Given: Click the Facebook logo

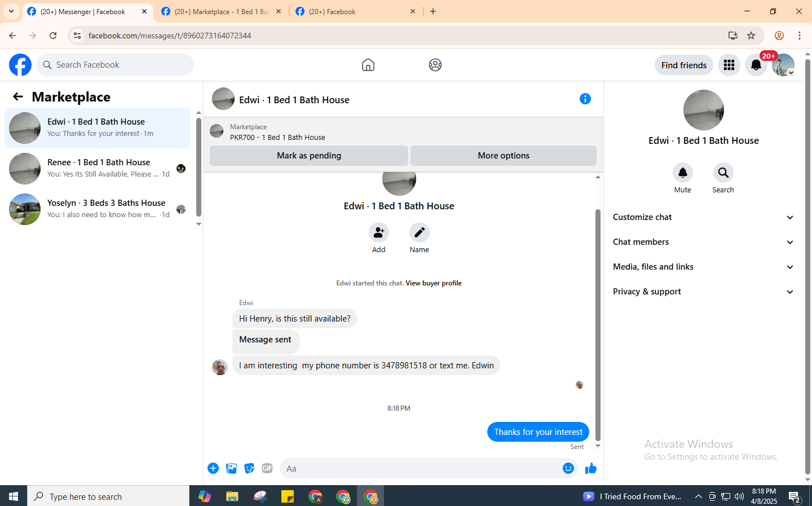Looking at the screenshot, I should pos(20,65).
